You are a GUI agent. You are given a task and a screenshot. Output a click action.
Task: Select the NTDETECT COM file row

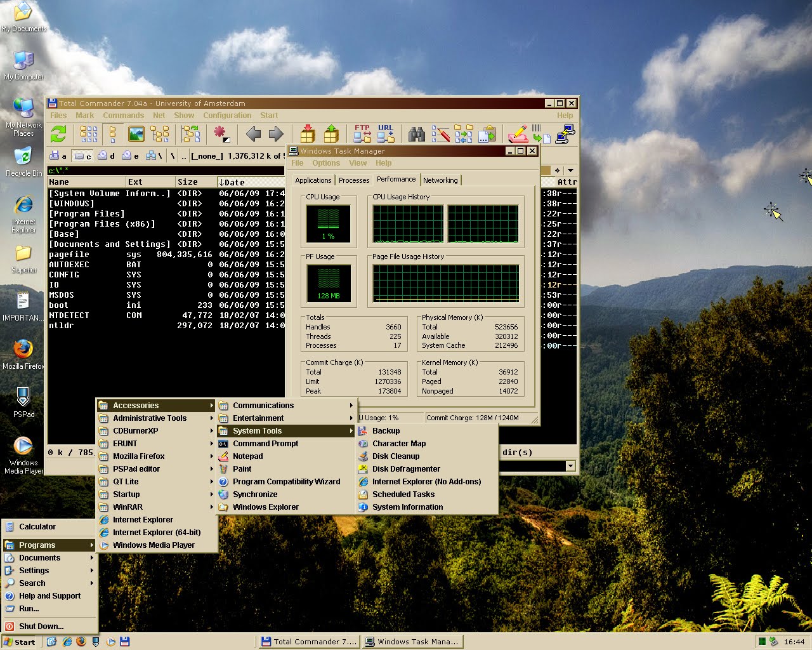(166, 315)
